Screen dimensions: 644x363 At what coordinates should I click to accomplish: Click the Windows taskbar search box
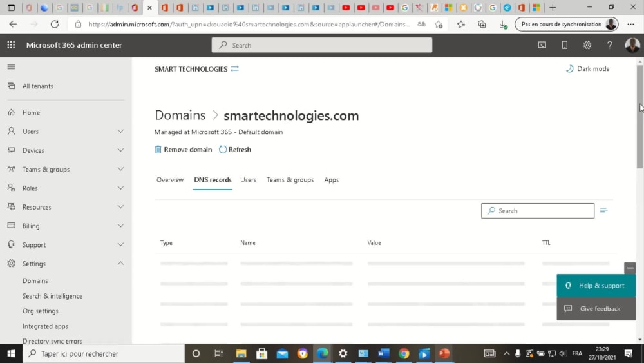pyautogui.click(x=104, y=353)
